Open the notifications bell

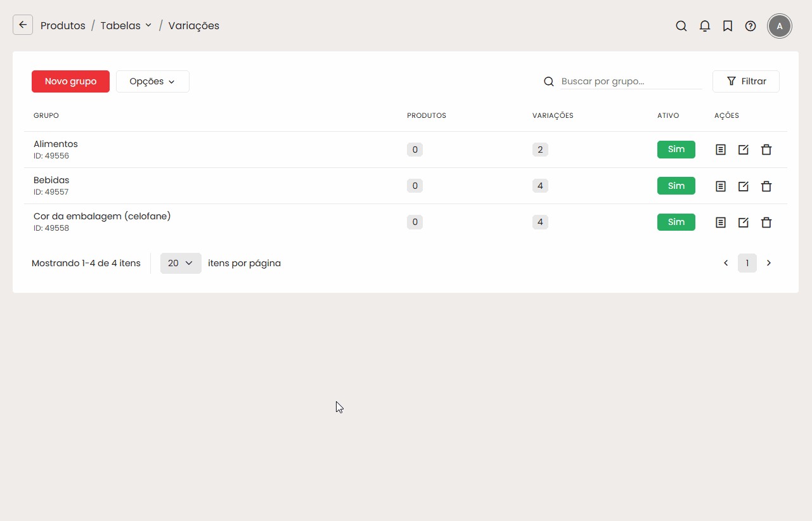click(704, 26)
